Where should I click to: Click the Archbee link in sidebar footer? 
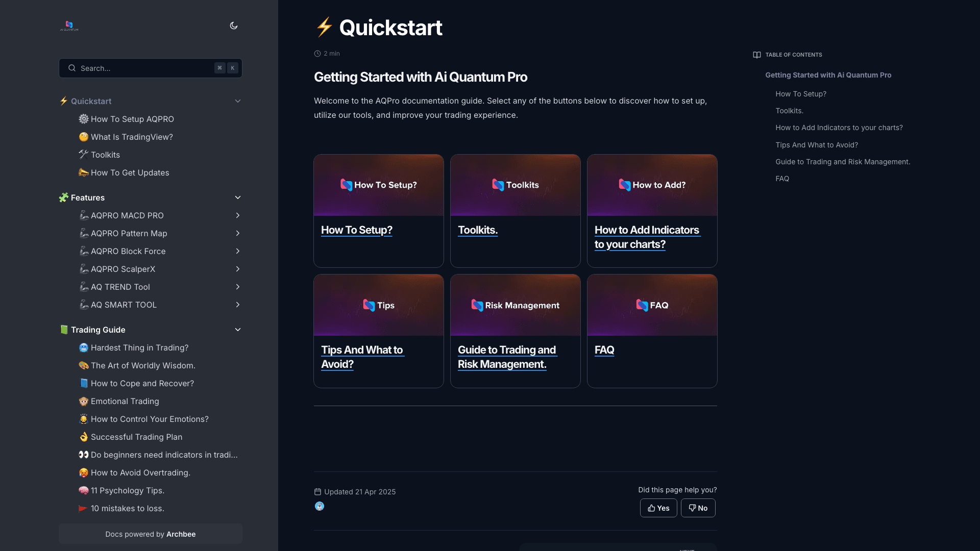[x=181, y=534]
